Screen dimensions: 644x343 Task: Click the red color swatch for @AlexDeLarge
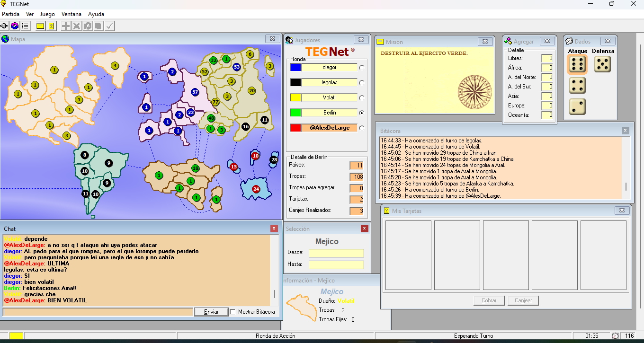[295, 128]
